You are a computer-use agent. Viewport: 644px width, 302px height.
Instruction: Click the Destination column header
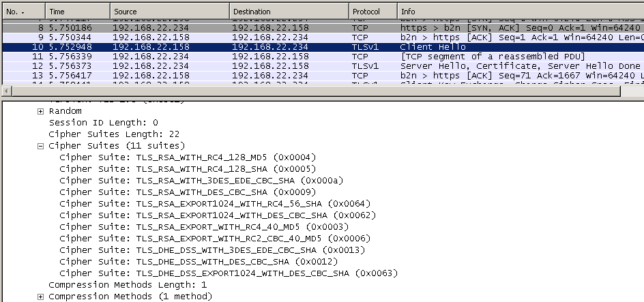pyautogui.click(x=289, y=12)
